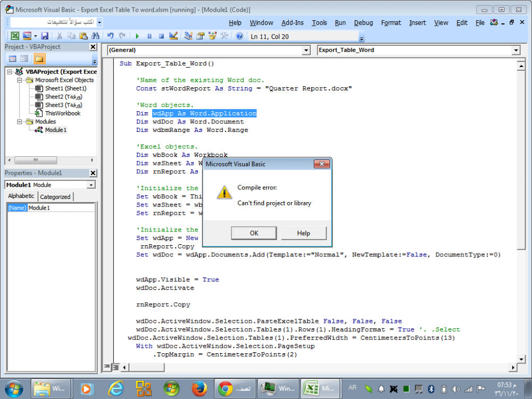This screenshot has width=532, height=399.
Task: Click the Cut scissors icon
Action: tap(60, 36)
